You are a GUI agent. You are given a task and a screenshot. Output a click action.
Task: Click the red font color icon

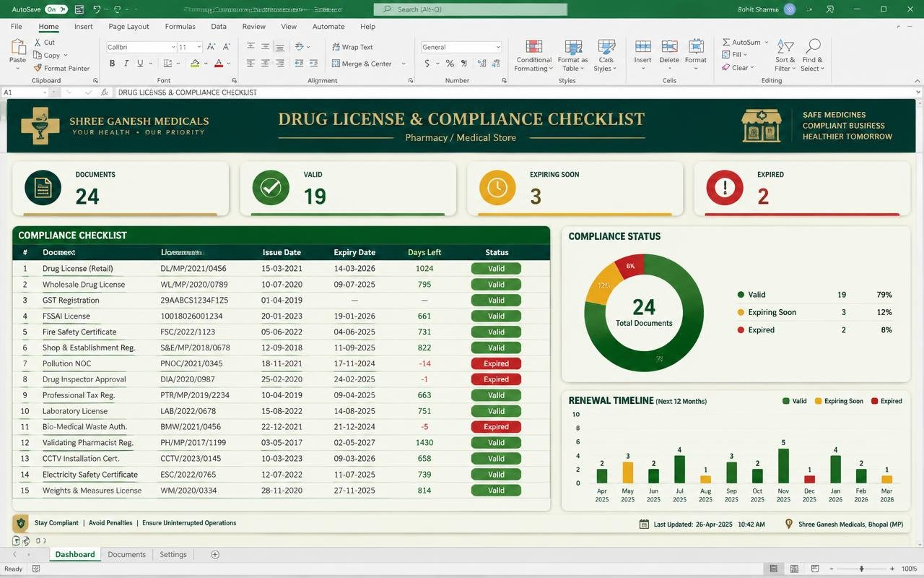[219, 64]
